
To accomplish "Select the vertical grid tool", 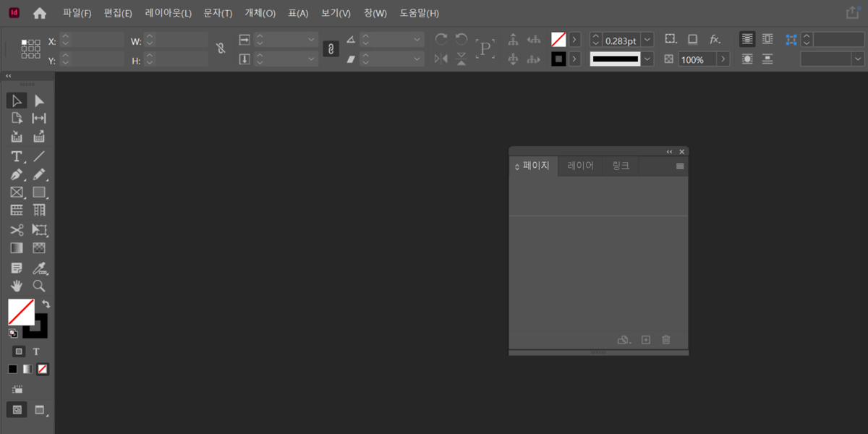I will click(40, 210).
